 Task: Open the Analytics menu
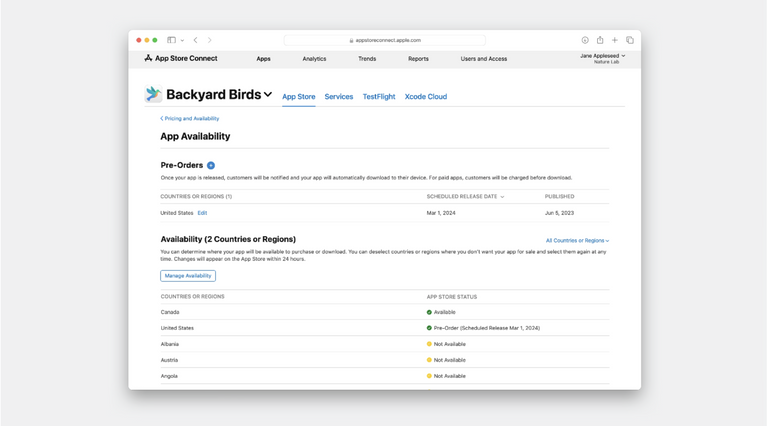(x=314, y=59)
